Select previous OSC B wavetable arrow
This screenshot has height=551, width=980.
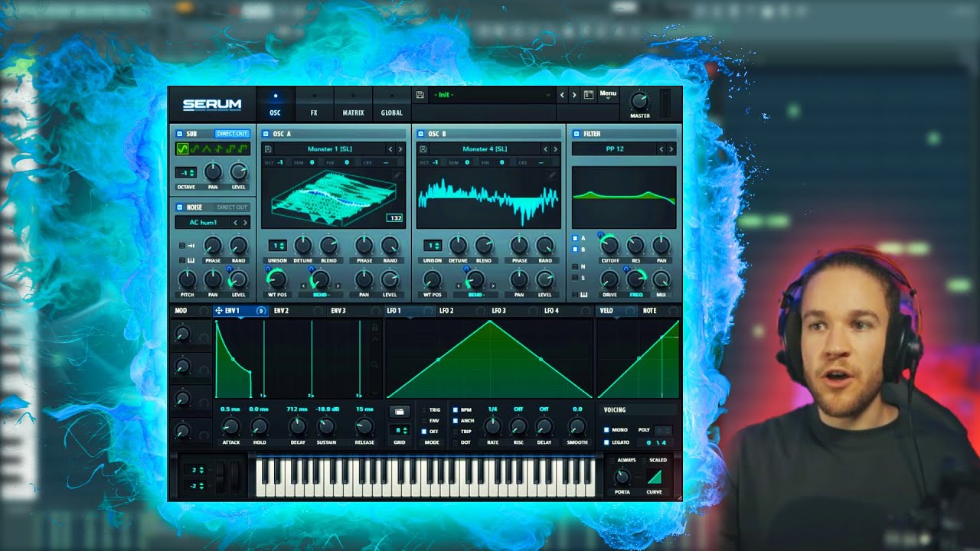click(545, 149)
